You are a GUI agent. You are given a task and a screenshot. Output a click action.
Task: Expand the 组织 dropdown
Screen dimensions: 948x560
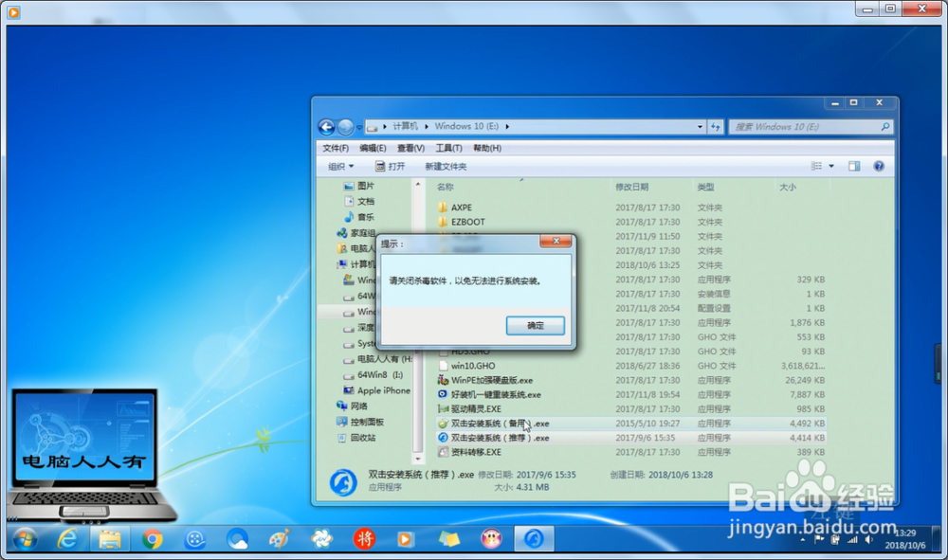point(341,166)
